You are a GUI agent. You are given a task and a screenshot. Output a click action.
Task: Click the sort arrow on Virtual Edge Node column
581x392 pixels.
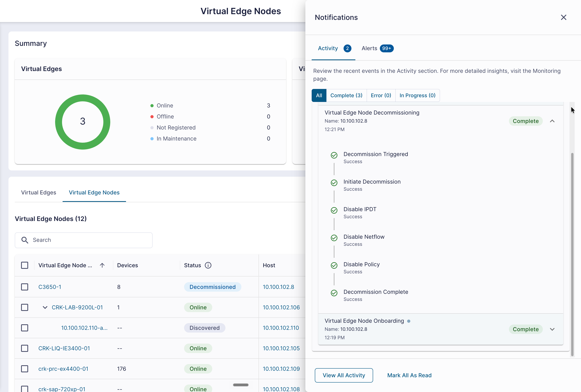(x=102, y=265)
